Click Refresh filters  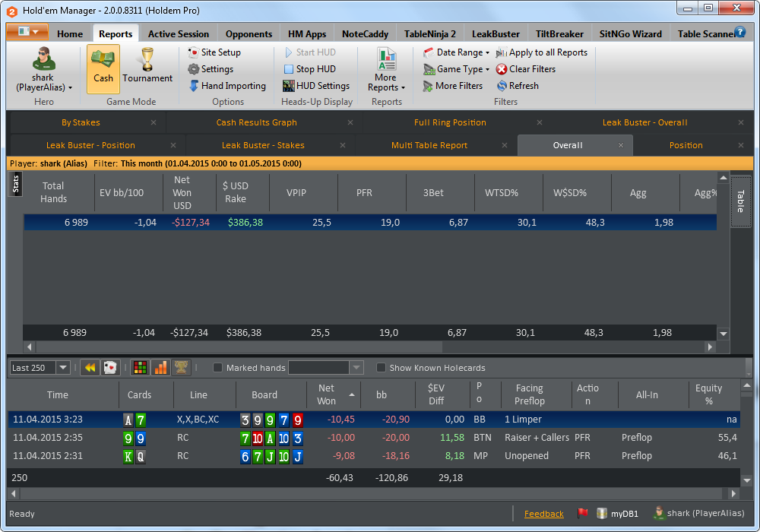[x=518, y=86]
